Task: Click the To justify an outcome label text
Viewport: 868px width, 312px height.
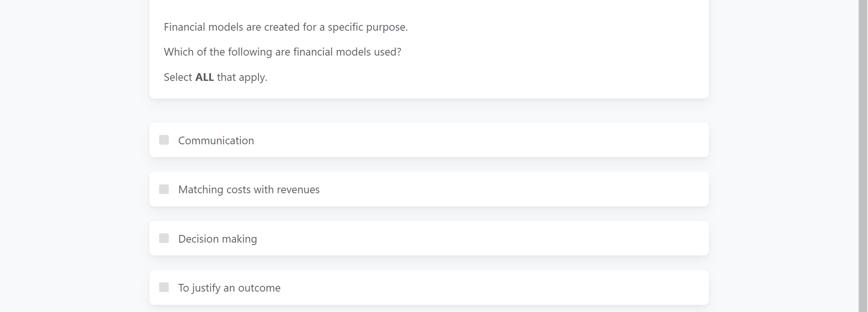Action: pos(229,287)
